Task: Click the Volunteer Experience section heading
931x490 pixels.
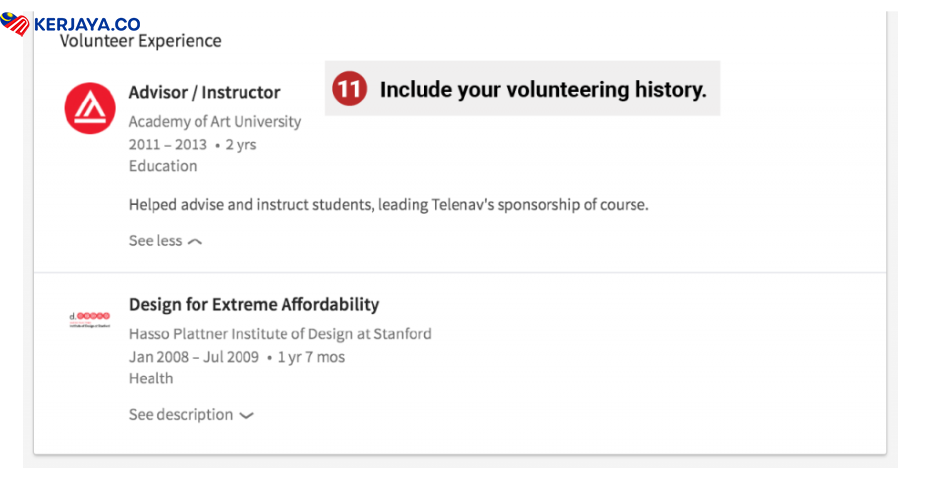Action: tap(140, 41)
